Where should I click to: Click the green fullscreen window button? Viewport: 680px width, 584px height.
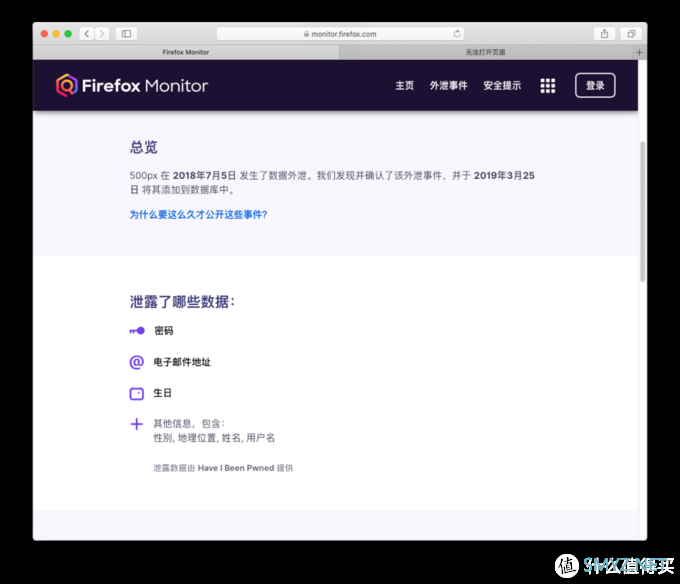tap(68, 34)
